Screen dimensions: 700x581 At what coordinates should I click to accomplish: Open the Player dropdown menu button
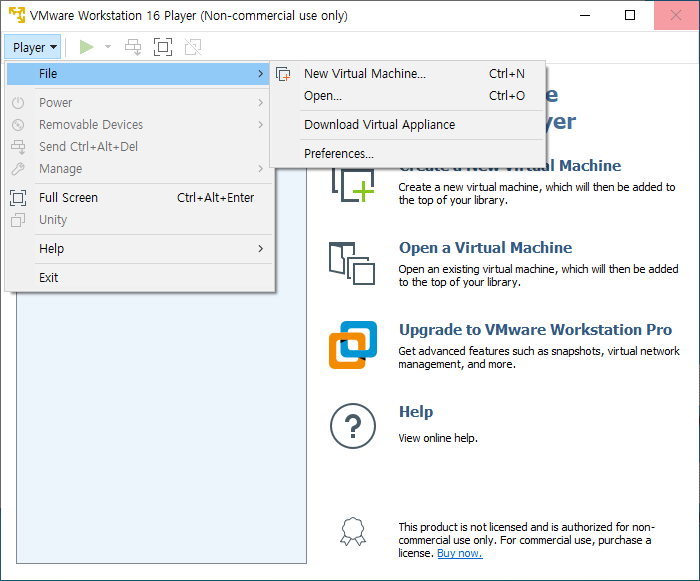[33, 47]
